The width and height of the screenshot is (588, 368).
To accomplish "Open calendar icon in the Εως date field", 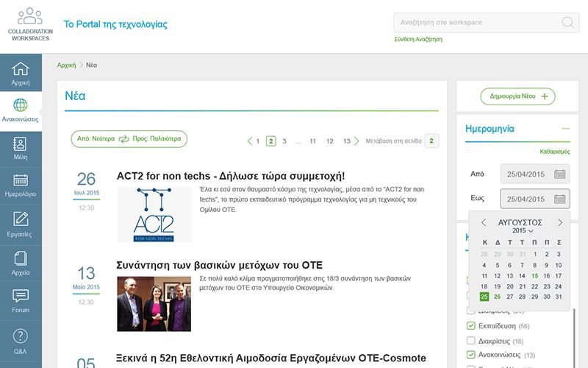I will coord(559,199).
